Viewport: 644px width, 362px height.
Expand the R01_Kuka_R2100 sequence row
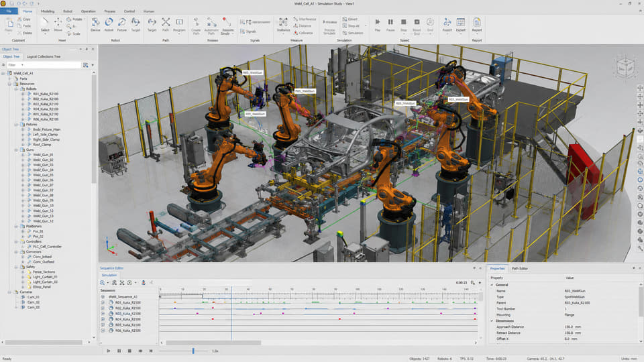(x=103, y=302)
